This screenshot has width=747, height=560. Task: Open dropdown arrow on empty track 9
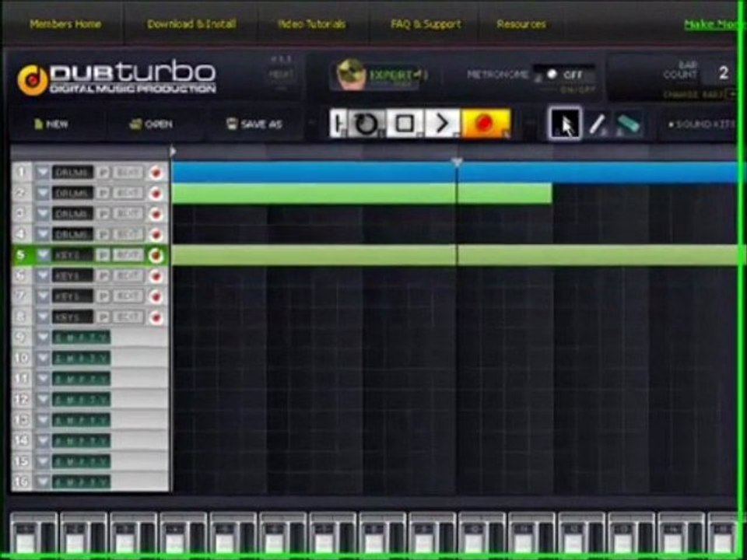tap(43, 338)
